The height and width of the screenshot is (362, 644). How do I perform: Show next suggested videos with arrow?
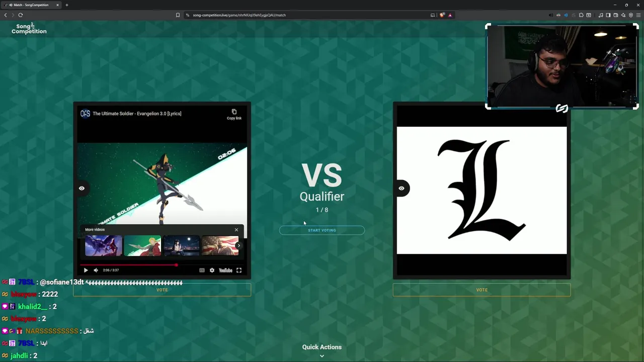[238, 246]
